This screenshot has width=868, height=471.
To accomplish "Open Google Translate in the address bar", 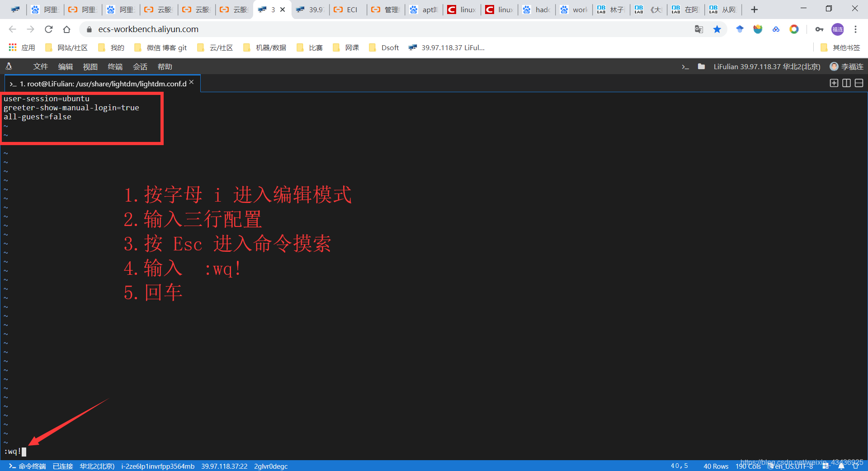I will click(699, 29).
